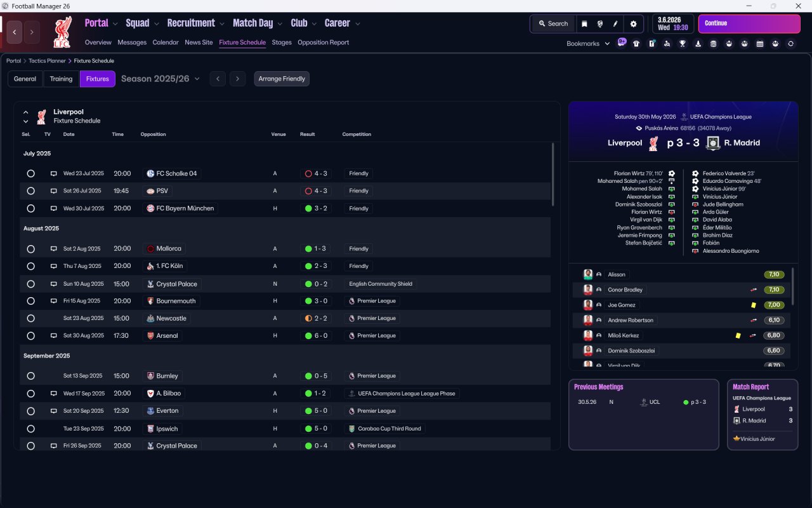Go to the next season with the right chevron
The height and width of the screenshot is (508, 812).
[x=237, y=79]
